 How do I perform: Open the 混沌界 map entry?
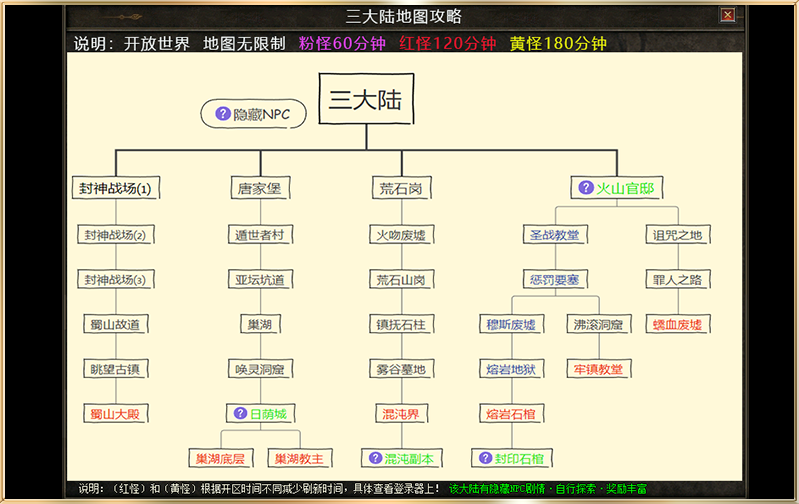[x=400, y=413]
